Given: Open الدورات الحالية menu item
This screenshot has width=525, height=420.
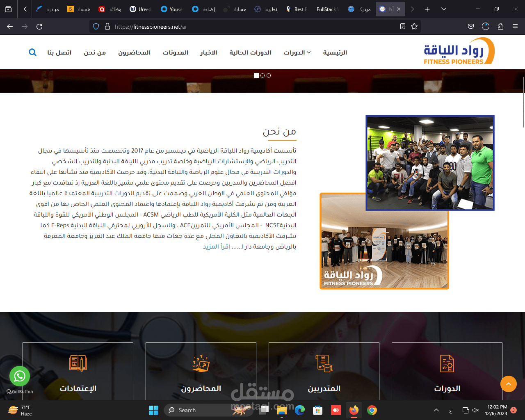Looking at the screenshot, I should [250, 52].
